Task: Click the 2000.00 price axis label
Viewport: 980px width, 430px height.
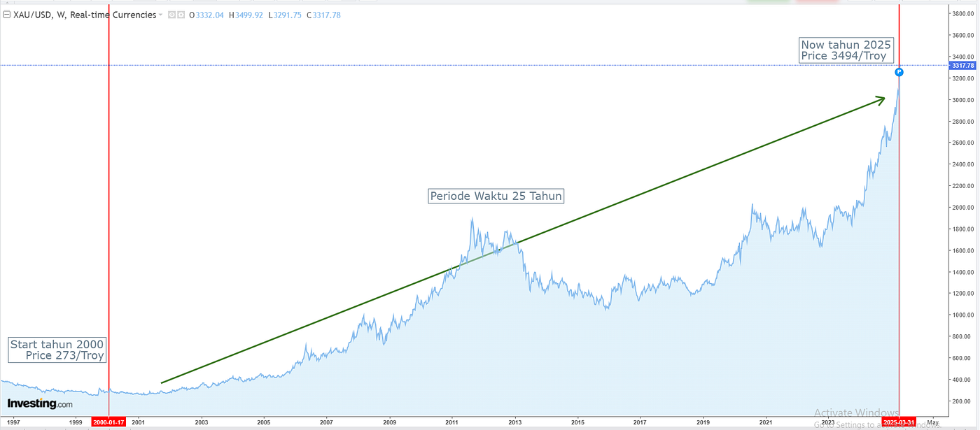Action: (962, 208)
